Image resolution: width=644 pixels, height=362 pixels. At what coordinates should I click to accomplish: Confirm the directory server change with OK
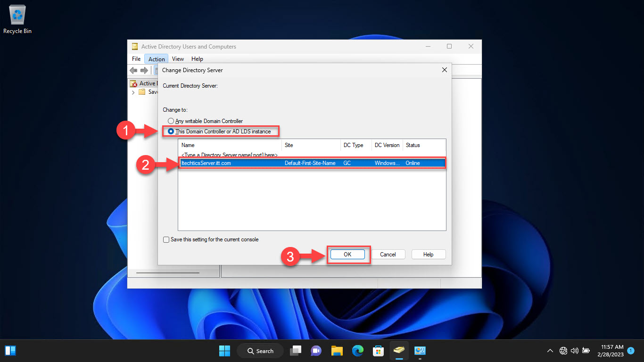click(347, 254)
